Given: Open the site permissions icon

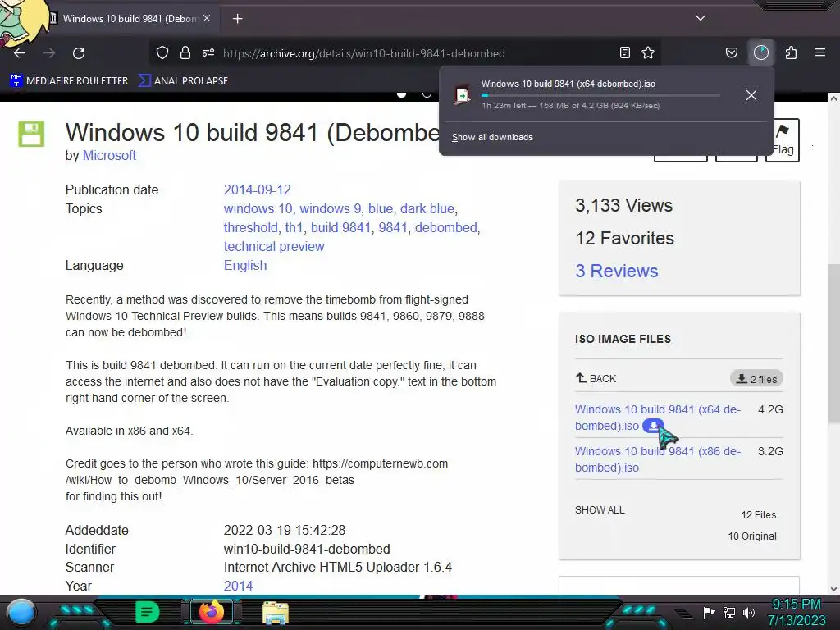Looking at the screenshot, I should click(208, 53).
